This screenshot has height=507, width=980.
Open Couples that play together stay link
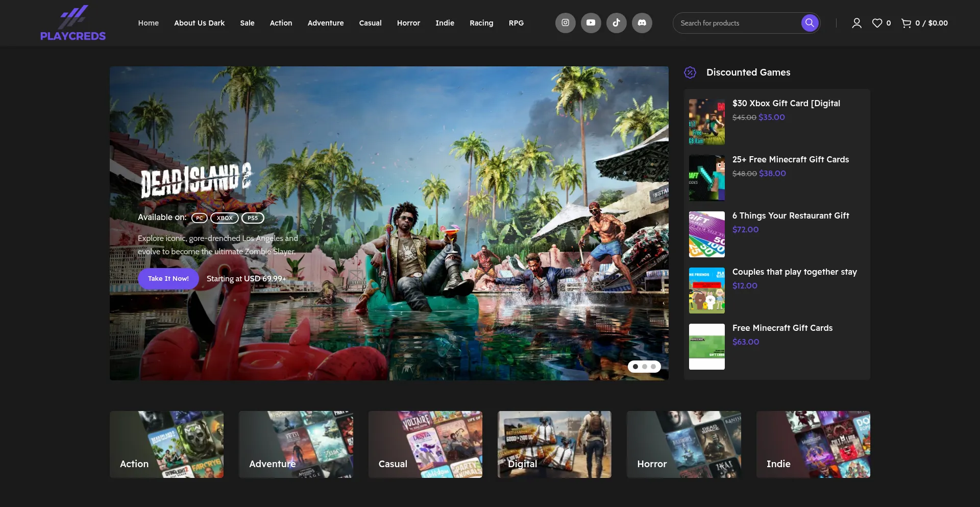click(795, 272)
